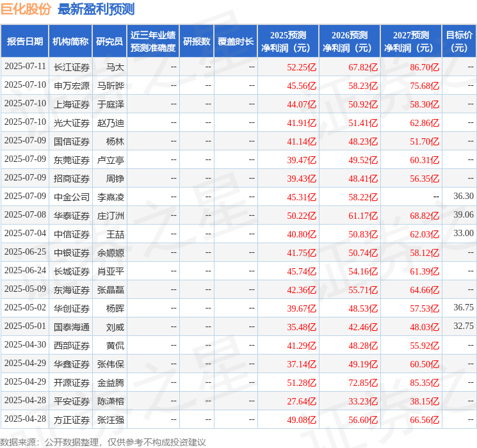This screenshot has height=448, width=477.
Task: Click the 2027预测净利润 column header
Action: [x=410, y=42]
